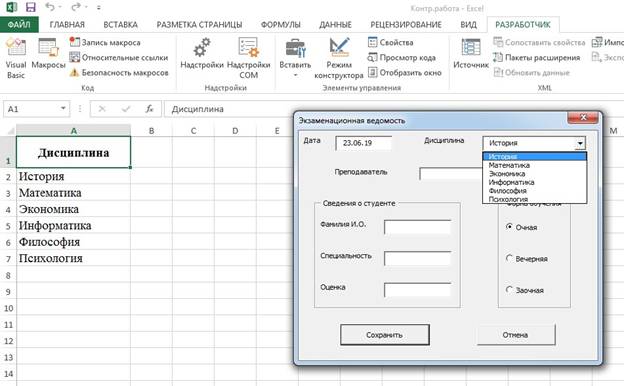Image resolution: width=624 pixels, height=386 pixels.
Task: Select cell containing Экономика in the sheet
Action: coord(73,209)
